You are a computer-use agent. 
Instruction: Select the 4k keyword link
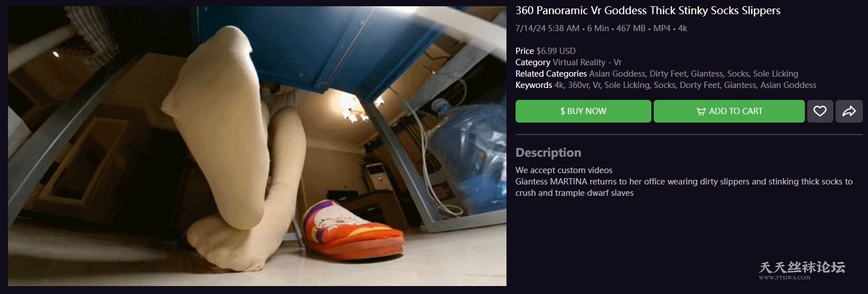(559, 85)
